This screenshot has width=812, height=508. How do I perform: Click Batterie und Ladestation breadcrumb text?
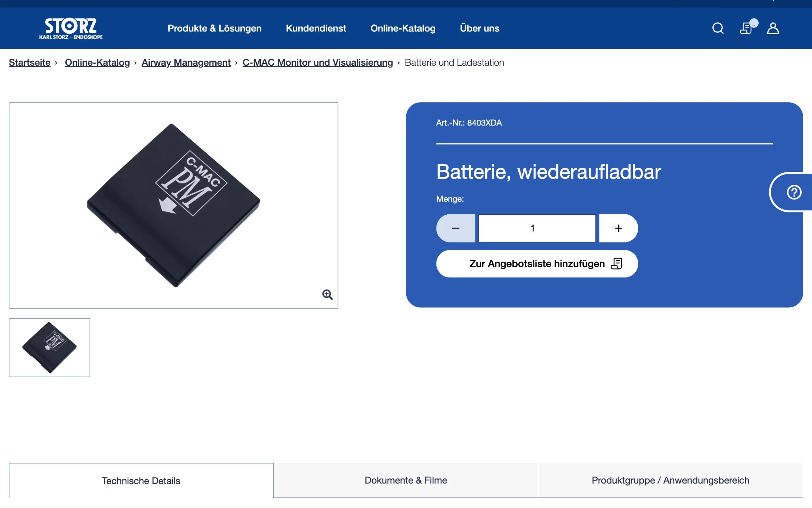click(454, 63)
